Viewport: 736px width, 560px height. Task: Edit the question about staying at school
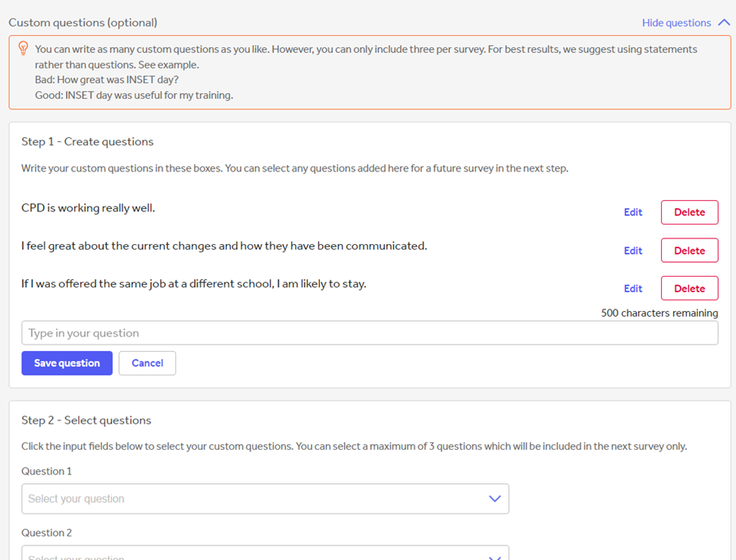tap(632, 287)
